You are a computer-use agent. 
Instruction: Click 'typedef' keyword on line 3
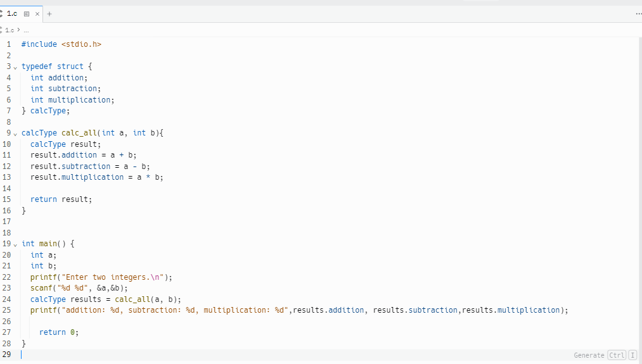37,66
